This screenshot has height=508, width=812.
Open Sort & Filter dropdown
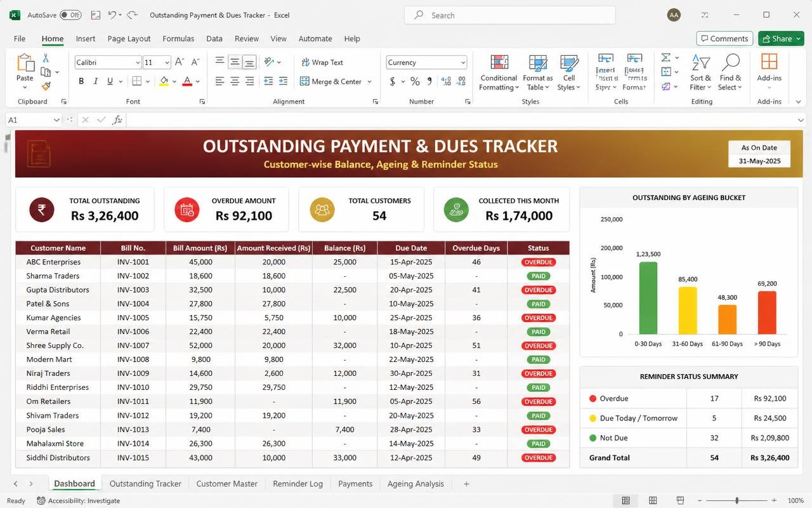point(700,72)
